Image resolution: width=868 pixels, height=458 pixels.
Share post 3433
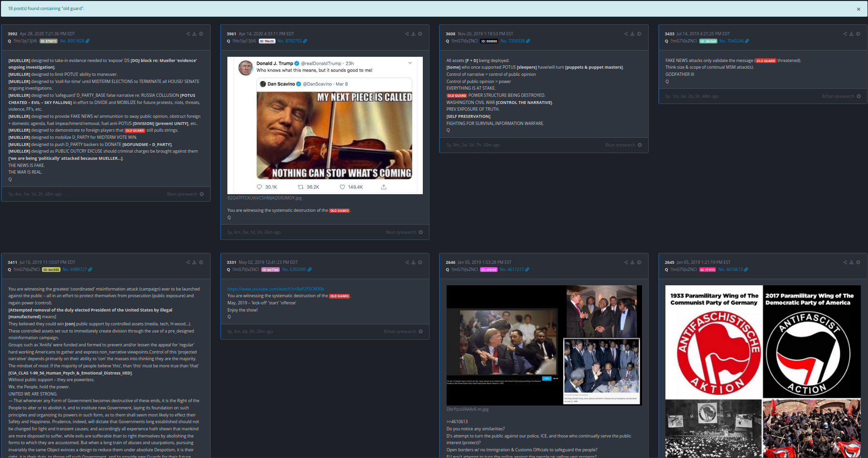[x=845, y=34]
